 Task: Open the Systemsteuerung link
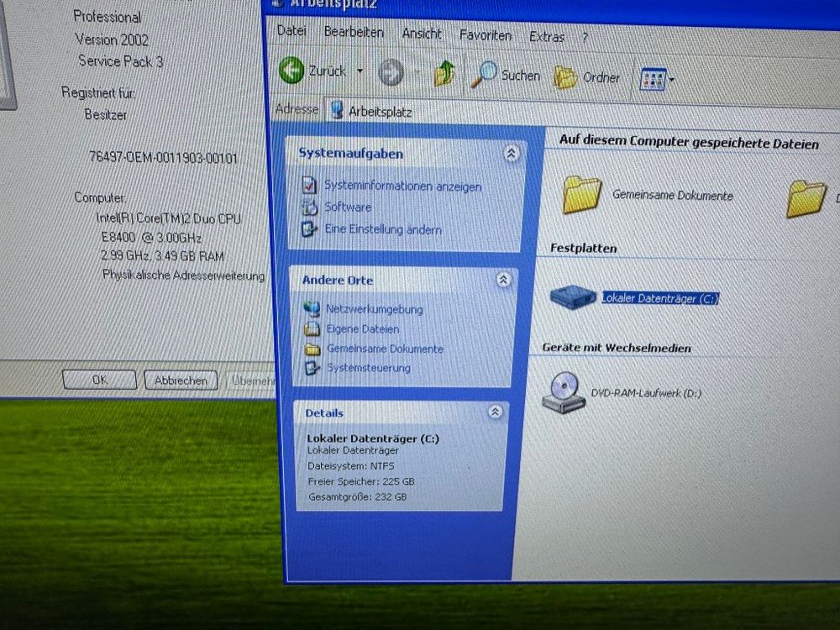[369, 368]
